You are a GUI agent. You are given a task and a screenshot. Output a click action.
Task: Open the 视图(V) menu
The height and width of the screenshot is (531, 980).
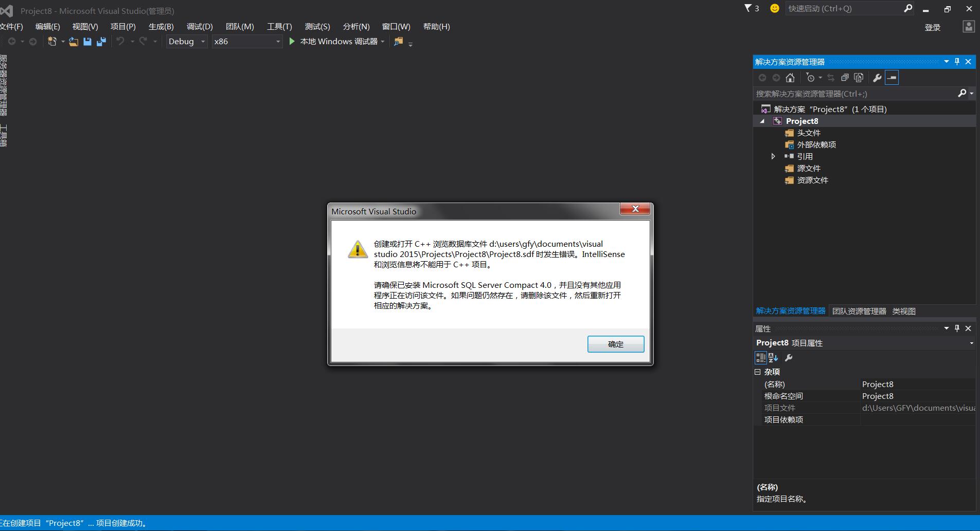point(85,27)
